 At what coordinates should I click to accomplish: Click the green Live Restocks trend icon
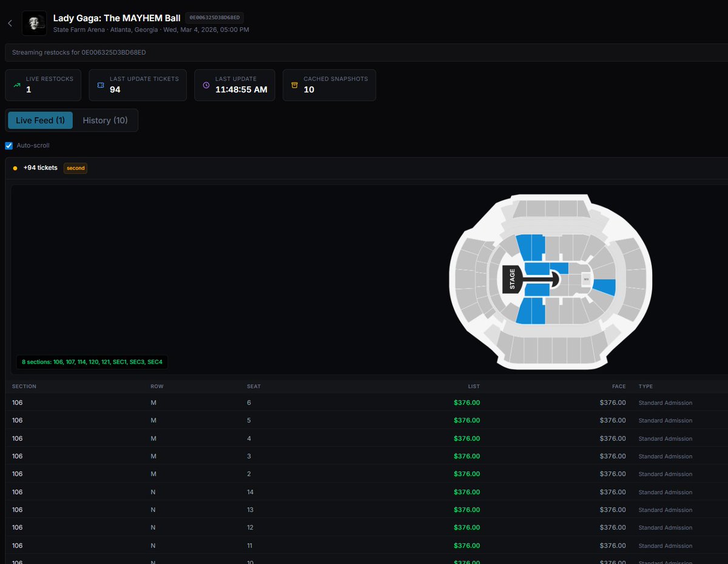pyautogui.click(x=16, y=85)
